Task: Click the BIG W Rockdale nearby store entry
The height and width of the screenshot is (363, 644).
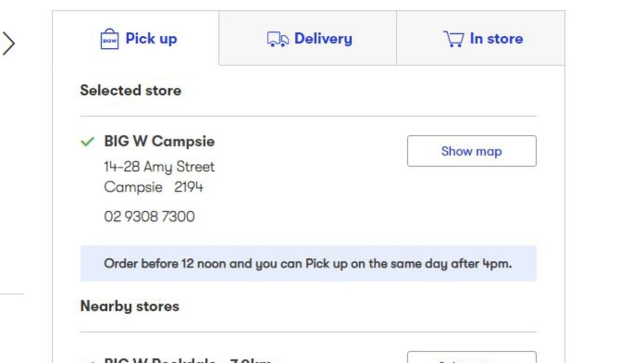Action: (187, 359)
